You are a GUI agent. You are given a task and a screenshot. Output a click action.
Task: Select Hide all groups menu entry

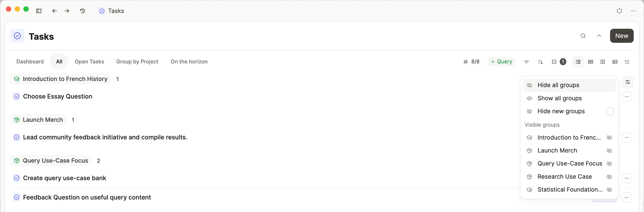558,85
